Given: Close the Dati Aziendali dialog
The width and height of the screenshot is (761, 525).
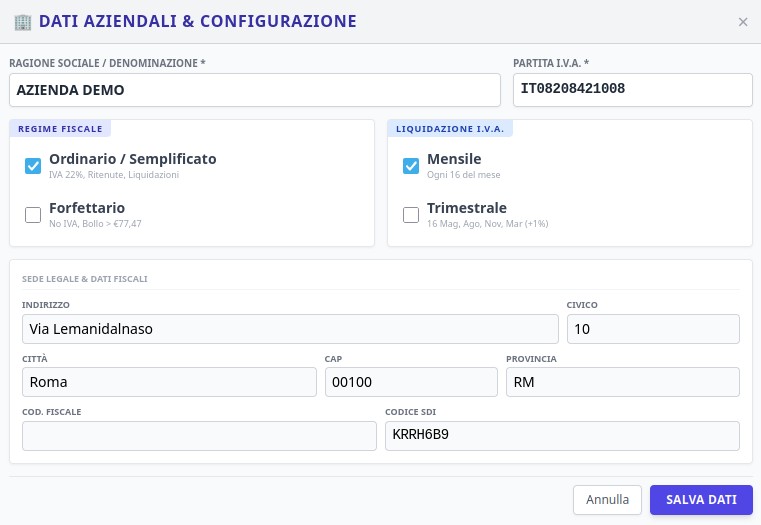Looking at the screenshot, I should [743, 22].
